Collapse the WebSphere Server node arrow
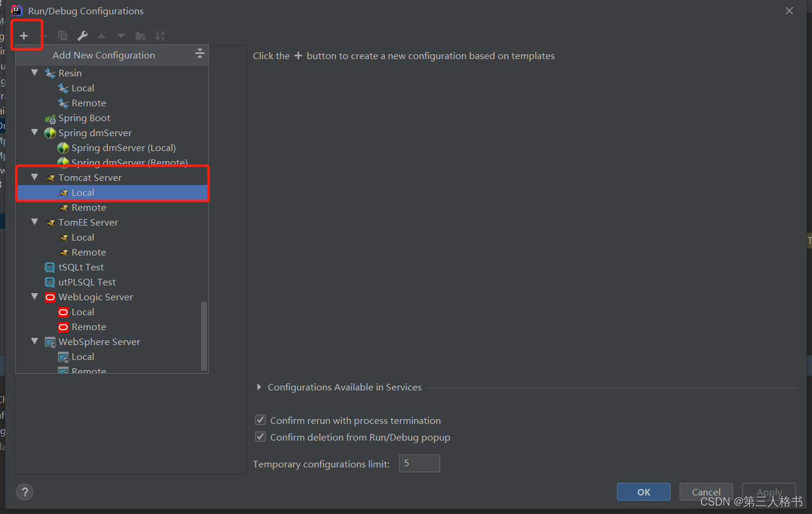 35,341
